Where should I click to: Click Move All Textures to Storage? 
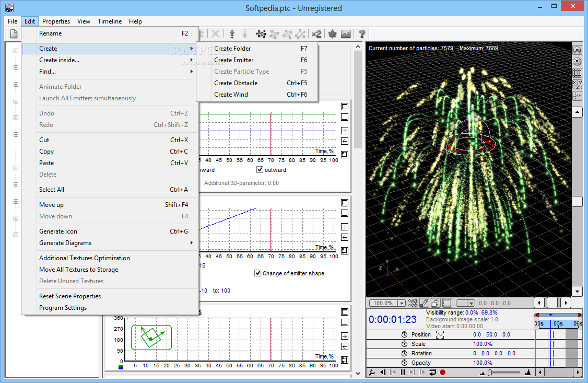[110, 269]
